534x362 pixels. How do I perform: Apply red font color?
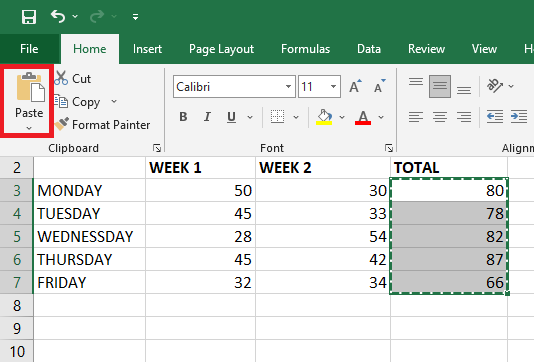tap(363, 117)
